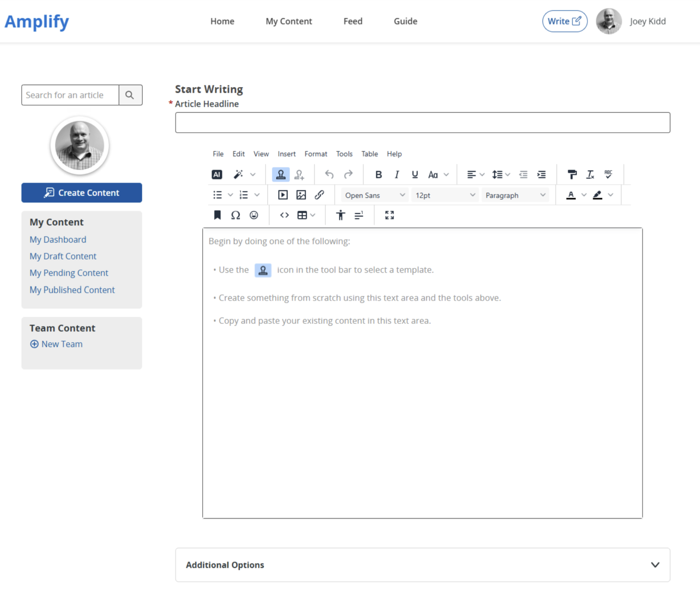Open the Insert menu in the editor
The image size is (700, 610).
[287, 154]
